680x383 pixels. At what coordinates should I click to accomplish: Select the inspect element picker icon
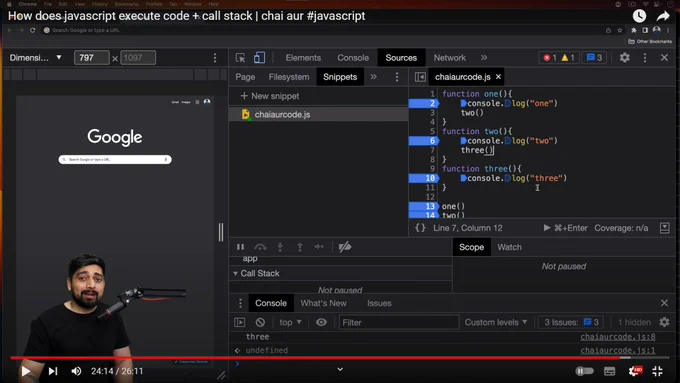click(240, 58)
